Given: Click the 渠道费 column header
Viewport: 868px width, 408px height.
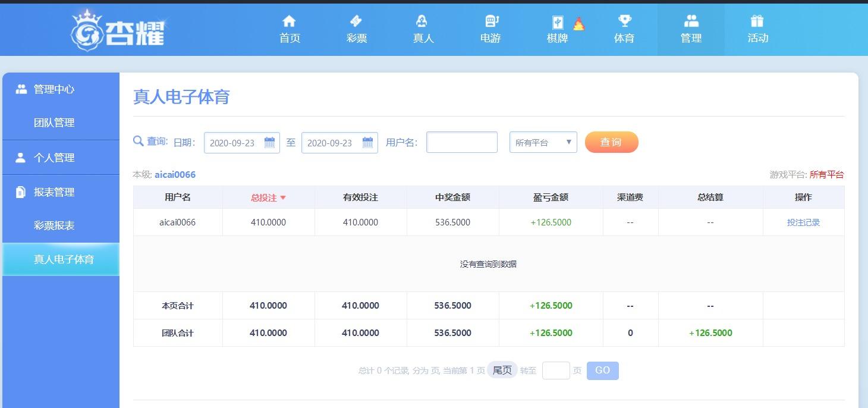Looking at the screenshot, I should [630, 197].
